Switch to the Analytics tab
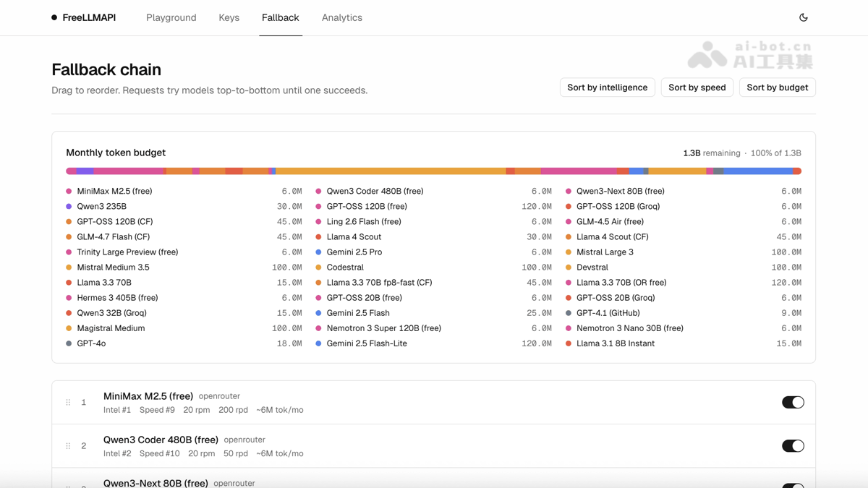Image resolution: width=868 pixels, height=488 pixels. click(342, 17)
